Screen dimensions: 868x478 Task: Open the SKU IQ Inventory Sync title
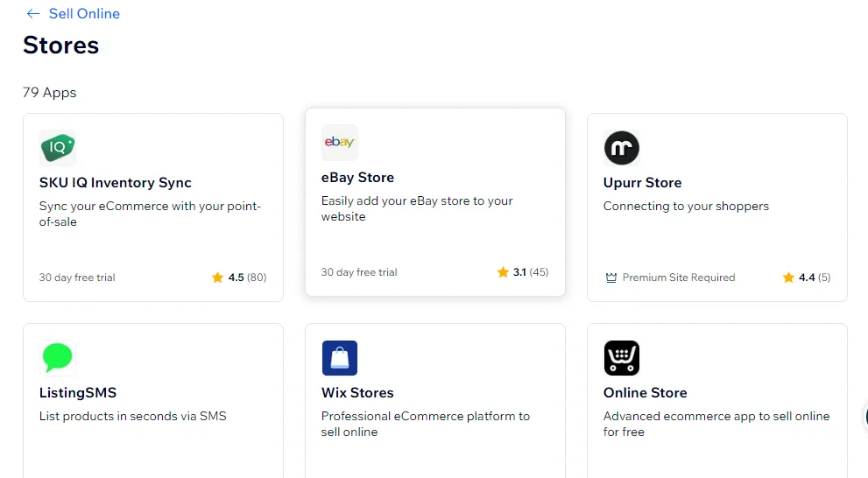point(115,183)
